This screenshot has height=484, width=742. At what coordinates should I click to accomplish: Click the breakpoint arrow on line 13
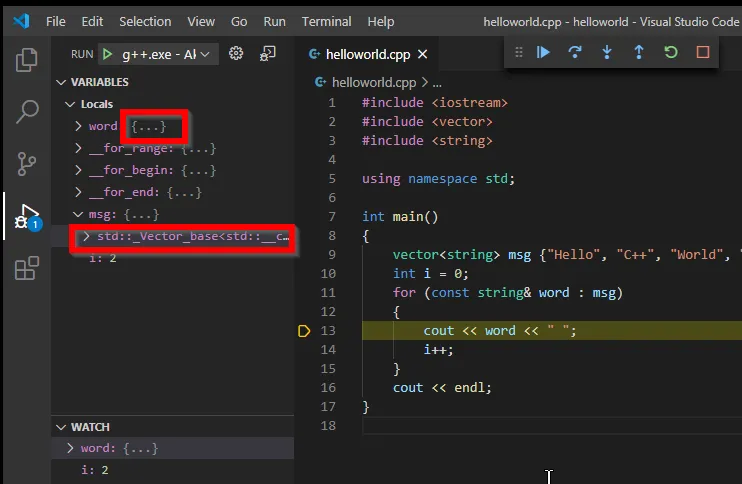pyautogui.click(x=304, y=331)
